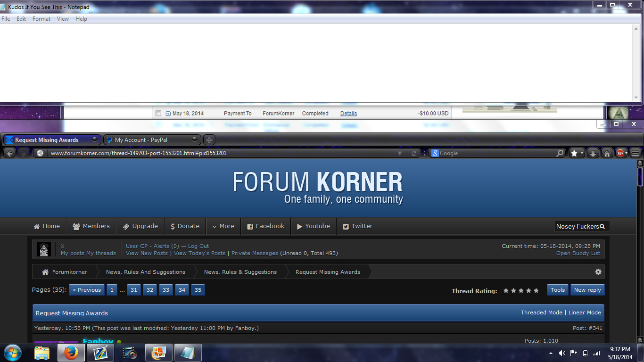Show hidden system tray icons
This screenshot has width=644, height=362.
(551, 353)
